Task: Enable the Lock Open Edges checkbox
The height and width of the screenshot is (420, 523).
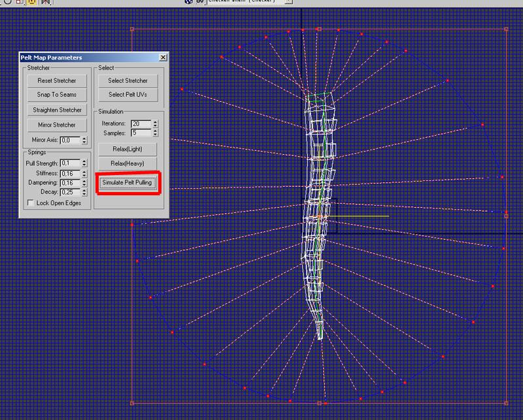Action: [30, 203]
